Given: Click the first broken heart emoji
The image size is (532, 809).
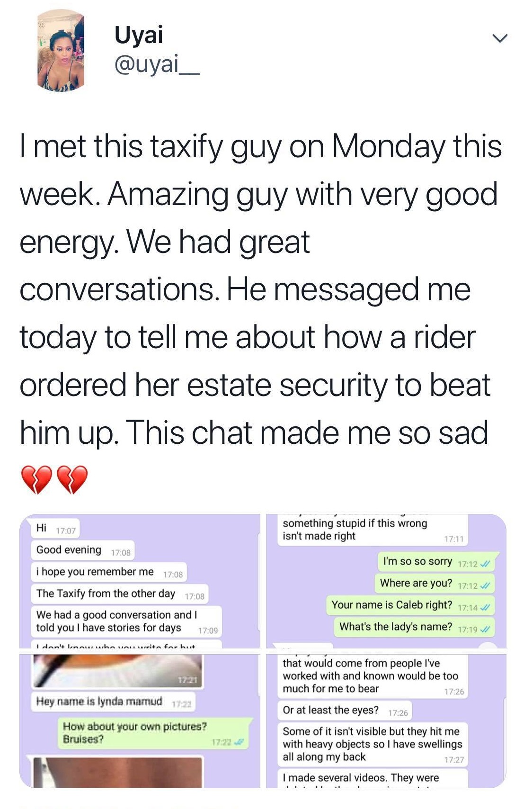Looking at the screenshot, I should tap(36, 479).
